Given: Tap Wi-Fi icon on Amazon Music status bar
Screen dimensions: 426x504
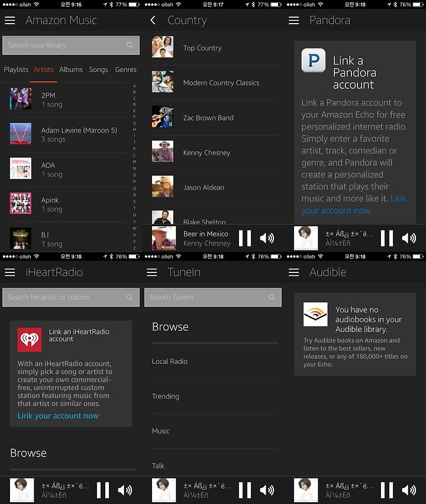Looking at the screenshot, I should (x=36, y=5).
